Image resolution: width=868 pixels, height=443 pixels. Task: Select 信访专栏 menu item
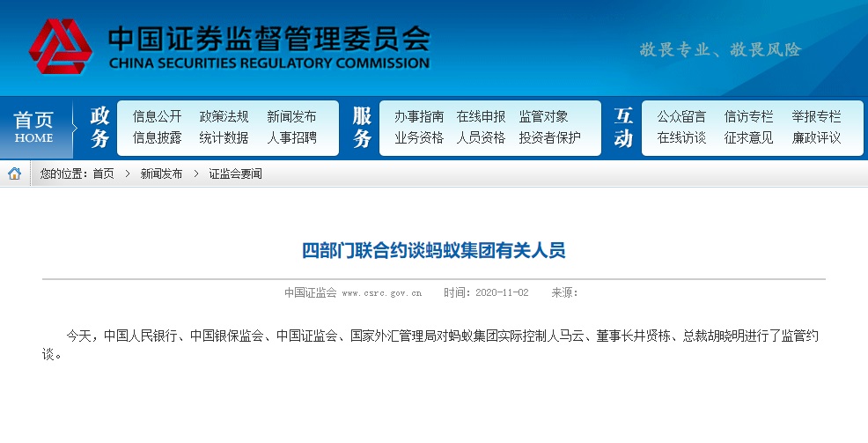(x=749, y=116)
